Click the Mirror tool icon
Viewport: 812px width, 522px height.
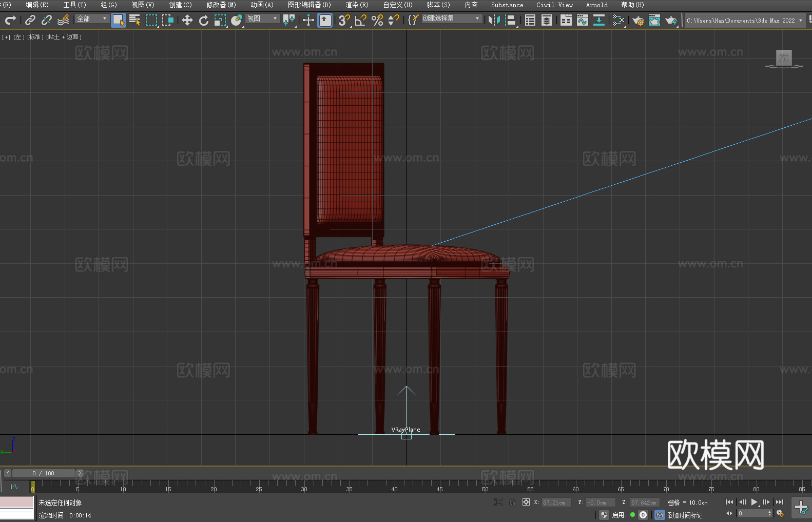pos(494,20)
